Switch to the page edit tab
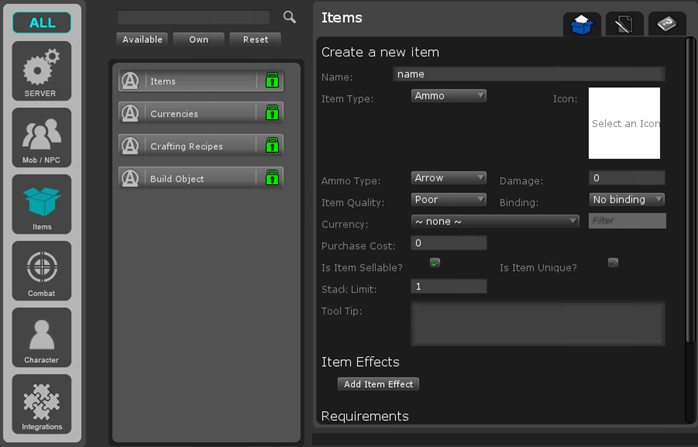 click(624, 25)
